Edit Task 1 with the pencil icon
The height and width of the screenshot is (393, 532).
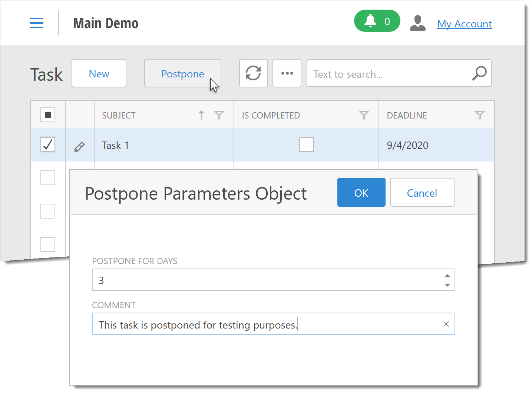[x=79, y=147]
